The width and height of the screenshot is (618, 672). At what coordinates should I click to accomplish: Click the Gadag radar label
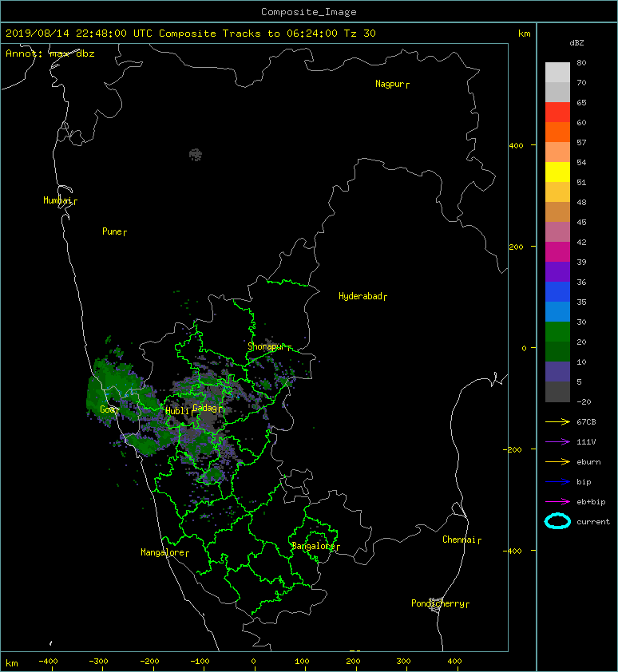[205, 408]
